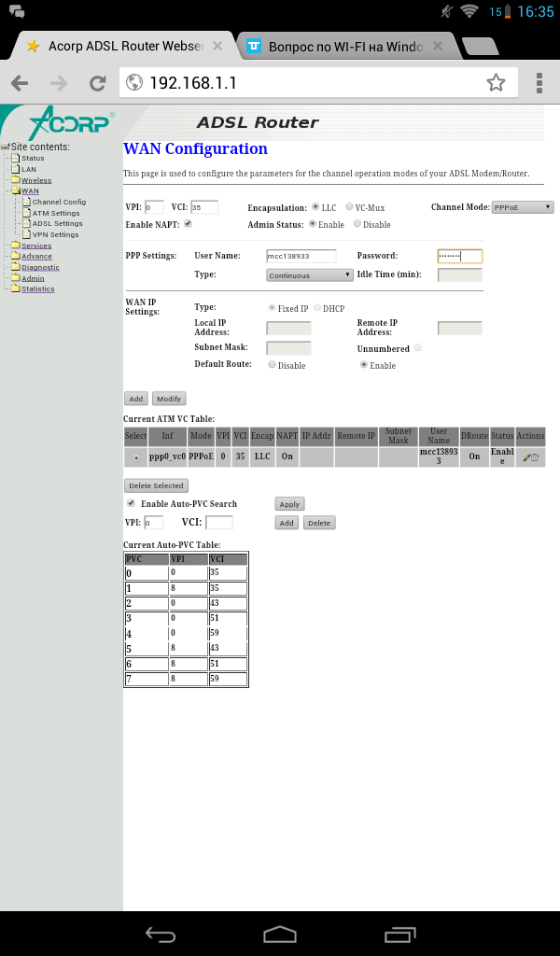Tap the browser back arrow

(x=21, y=83)
